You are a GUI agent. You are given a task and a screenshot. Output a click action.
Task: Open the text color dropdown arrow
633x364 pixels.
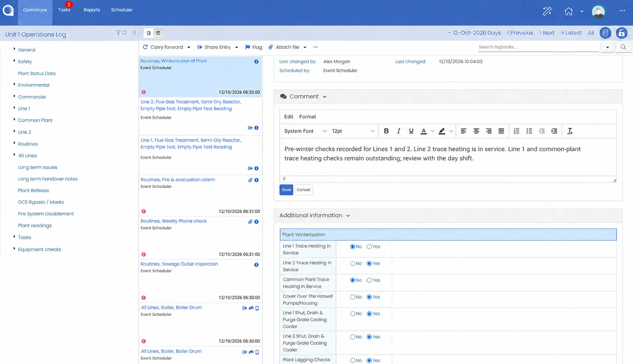coord(433,131)
